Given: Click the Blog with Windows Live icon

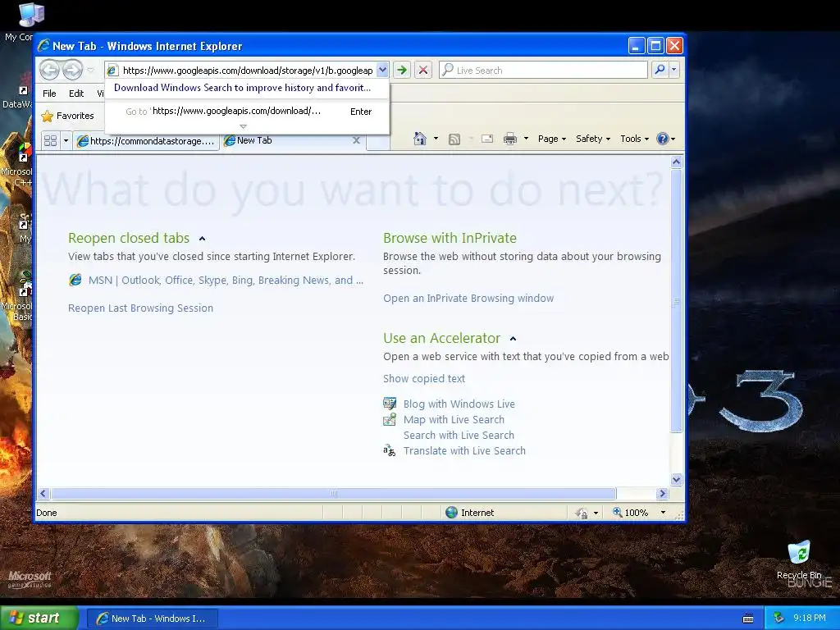Looking at the screenshot, I should (390, 404).
